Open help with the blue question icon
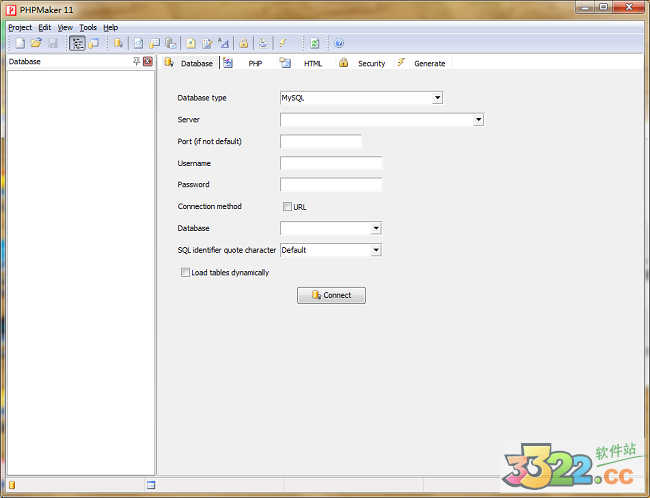The height and width of the screenshot is (498, 650). coord(339,43)
